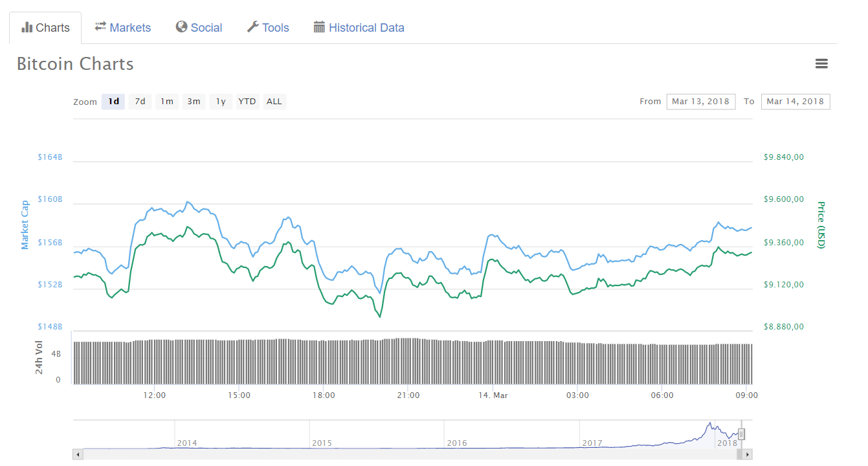Screen dimensions: 868x466
Task: Open the Tools tab
Action: pos(268,28)
